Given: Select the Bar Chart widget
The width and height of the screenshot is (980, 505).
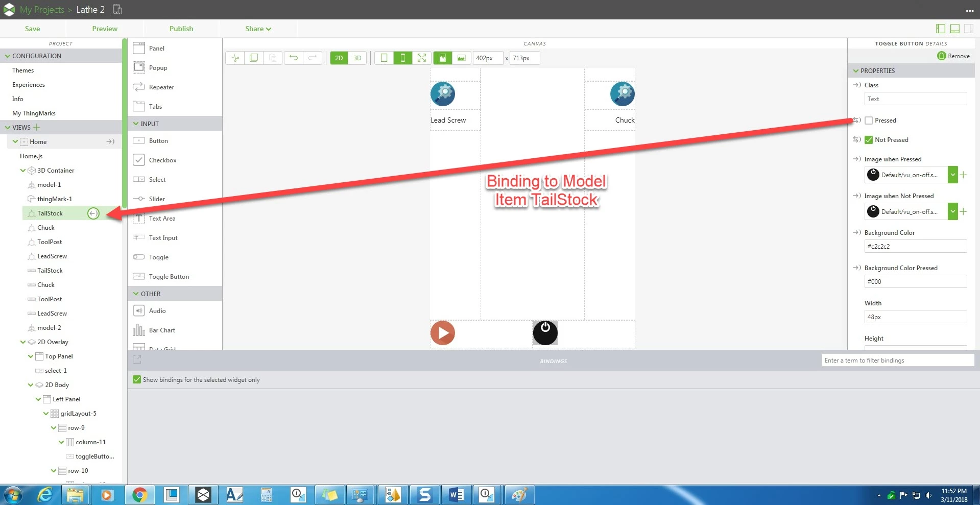Looking at the screenshot, I should pos(162,330).
